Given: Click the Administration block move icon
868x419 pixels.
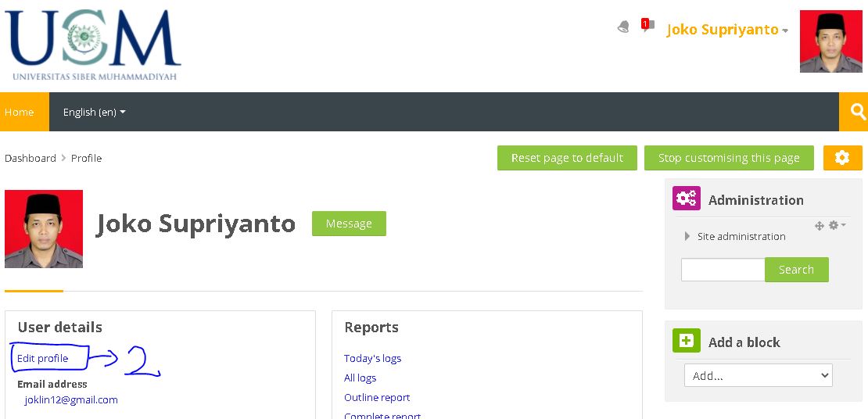Looking at the screenshot, I should tap(820, 225).
